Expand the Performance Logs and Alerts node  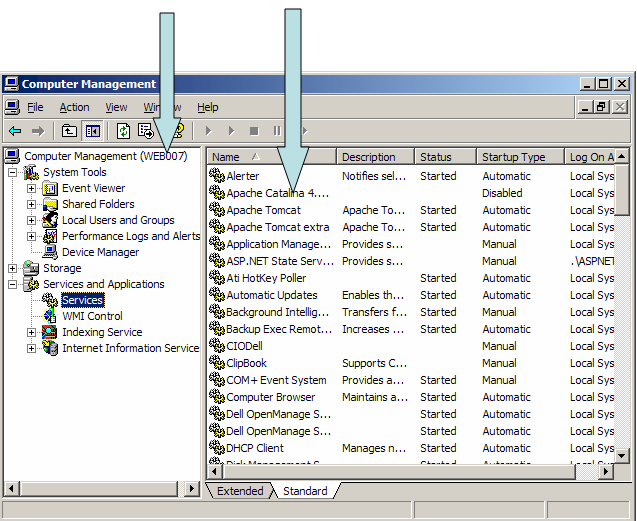pos(31,236)
